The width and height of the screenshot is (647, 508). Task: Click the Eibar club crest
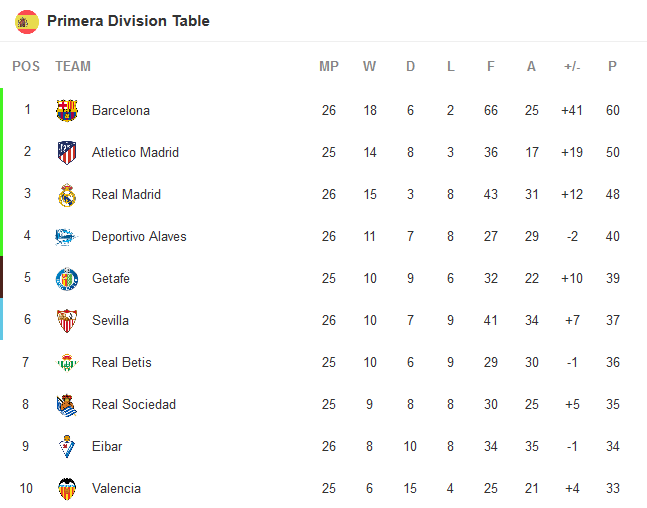click(67, 446)
